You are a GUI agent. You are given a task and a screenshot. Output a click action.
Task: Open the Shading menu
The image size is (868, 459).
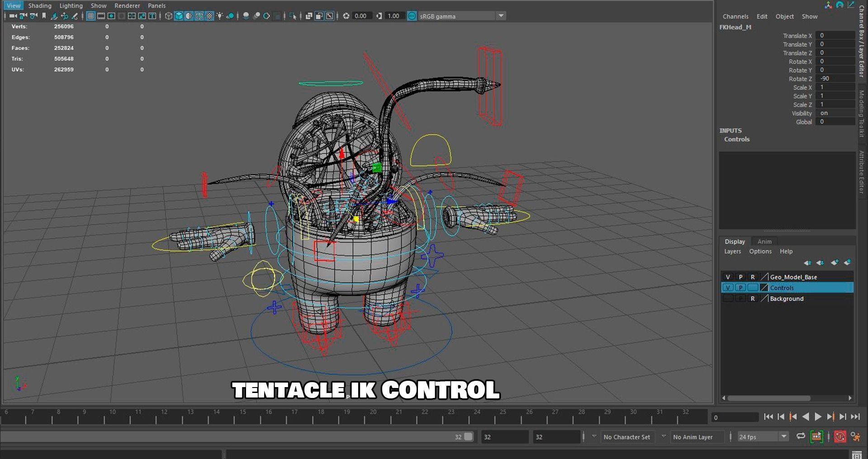click(x=40, y=5)
